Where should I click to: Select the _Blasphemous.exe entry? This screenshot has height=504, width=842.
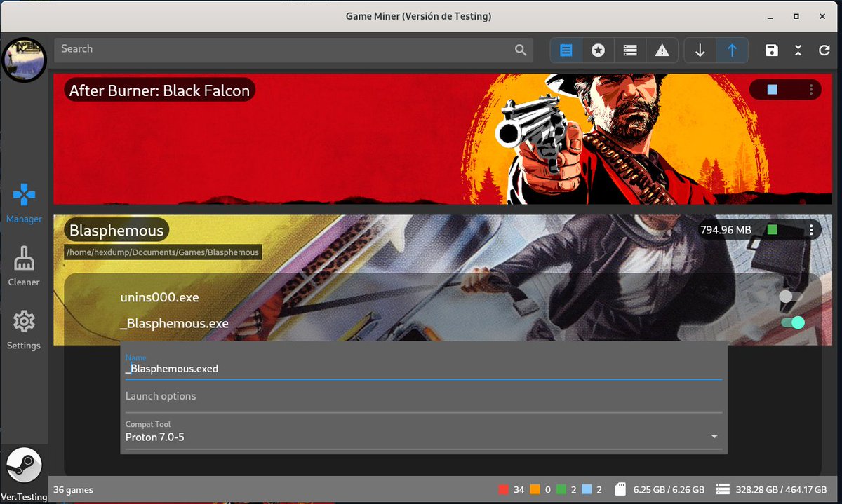(175, 323)
